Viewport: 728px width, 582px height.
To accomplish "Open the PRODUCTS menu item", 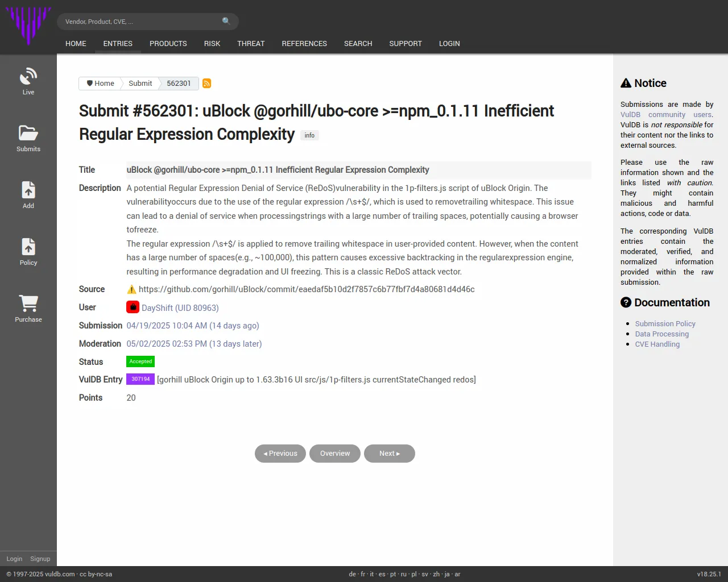I will coord(168,44).
